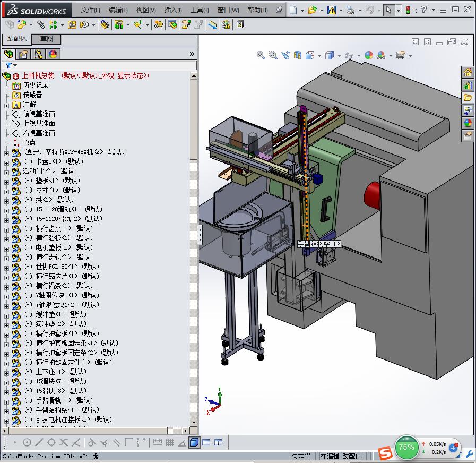Click the Edit Appearance color ball icon
Viewport: 476px width, 463px height.
(368, 55)
